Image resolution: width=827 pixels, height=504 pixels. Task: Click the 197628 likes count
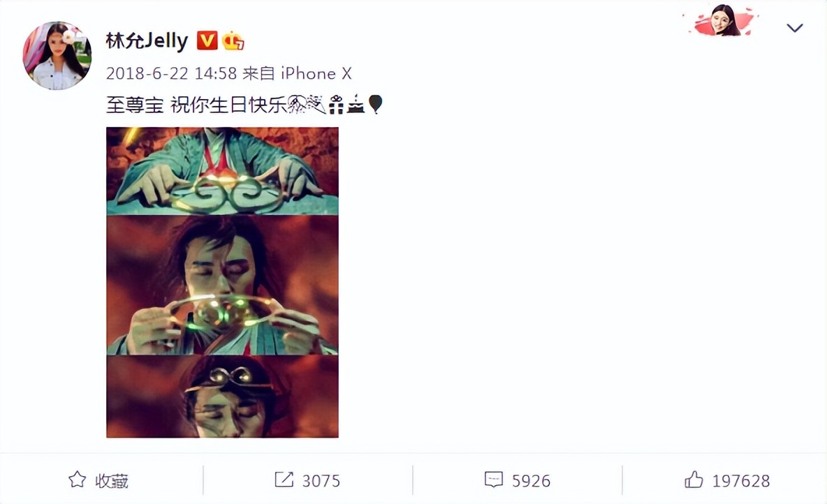(741, 481)
